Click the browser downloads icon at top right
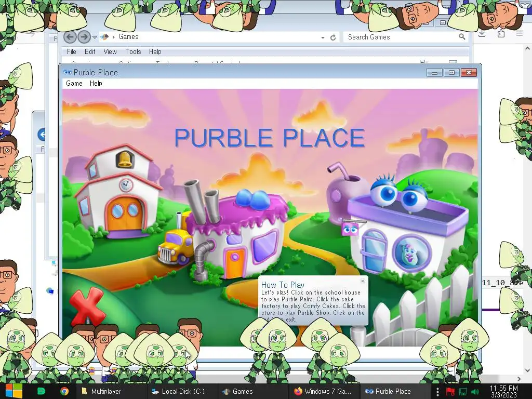 pos(482,33)
